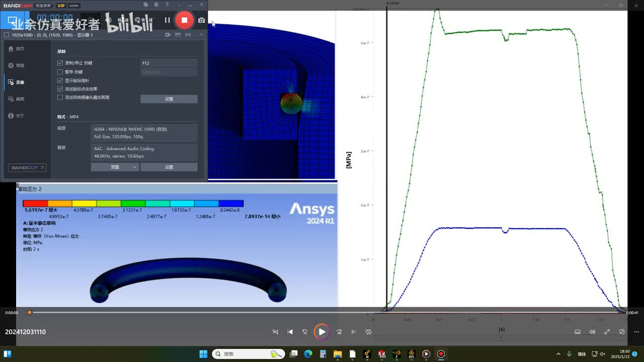The width and height of the screenshot is (644, 362).
Task: Go to previous track in media player
Action: click(x=290, y=332)
